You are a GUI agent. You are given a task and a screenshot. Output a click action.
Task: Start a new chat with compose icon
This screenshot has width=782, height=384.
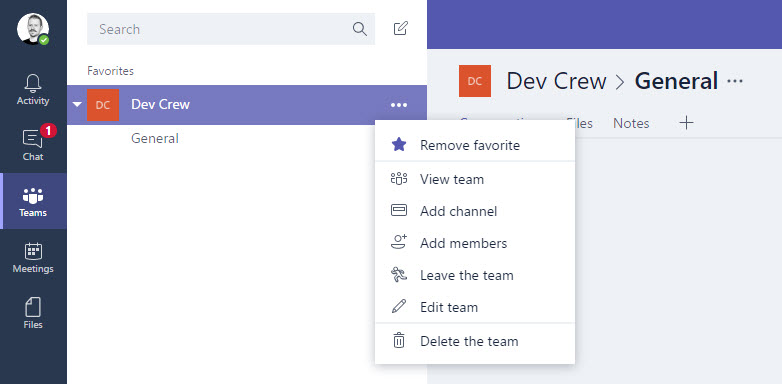pyautogui.click(x=400, y=28)
